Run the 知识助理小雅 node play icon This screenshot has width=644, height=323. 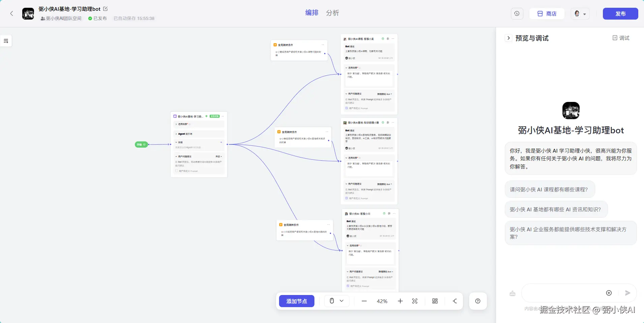point(388,123)
